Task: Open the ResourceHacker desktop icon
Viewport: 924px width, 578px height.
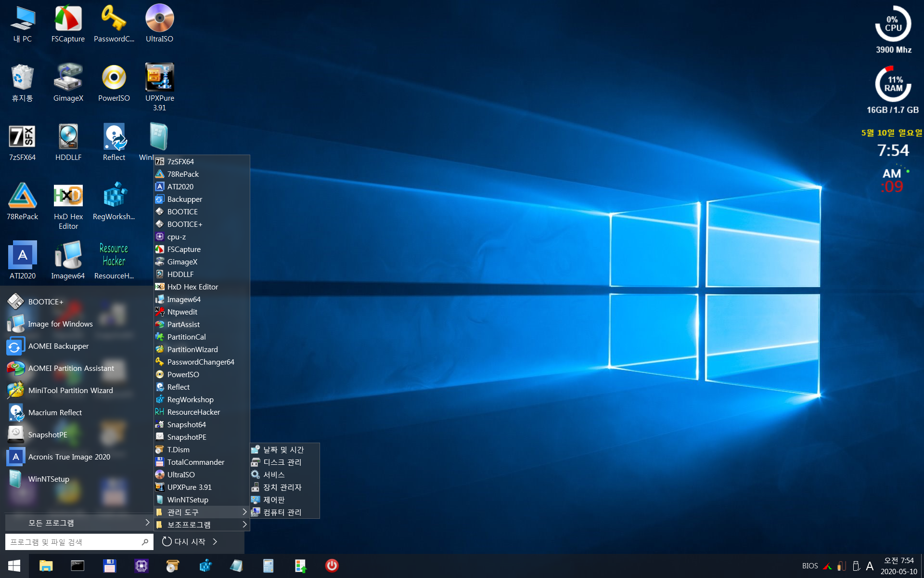Action: coord(114,261)
